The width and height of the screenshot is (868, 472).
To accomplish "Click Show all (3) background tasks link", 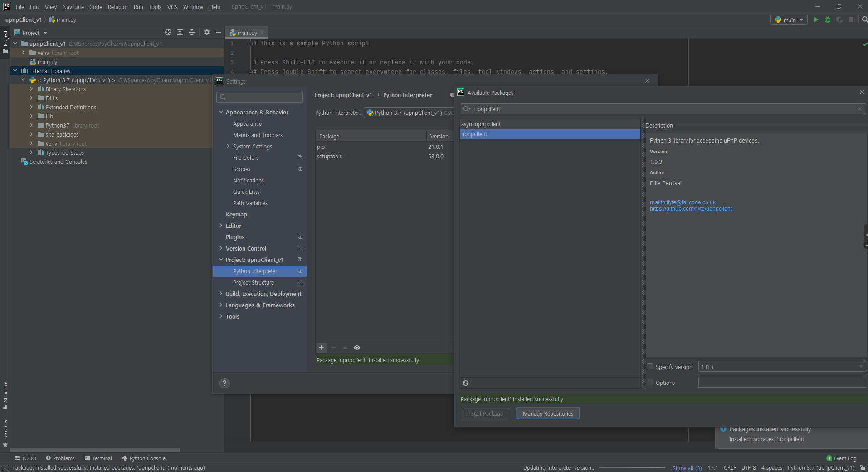I will [687, 468].
